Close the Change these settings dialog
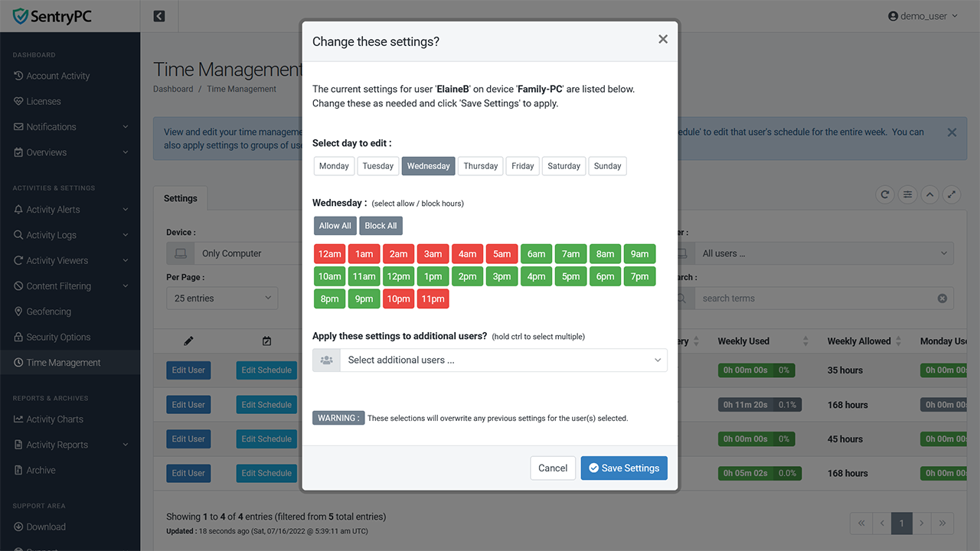980x551 pixels. tap(663, 39)
